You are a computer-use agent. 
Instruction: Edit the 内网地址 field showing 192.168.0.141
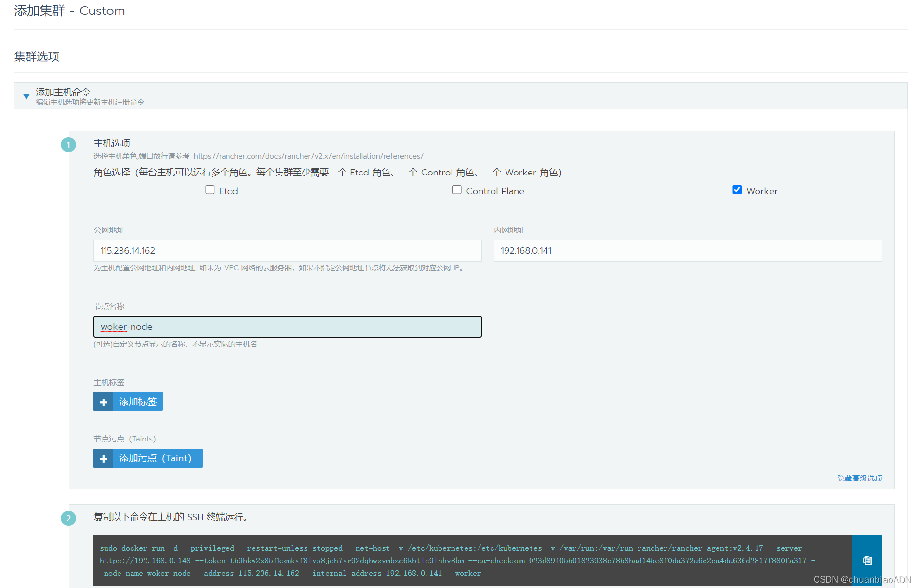tap(688, 251)
